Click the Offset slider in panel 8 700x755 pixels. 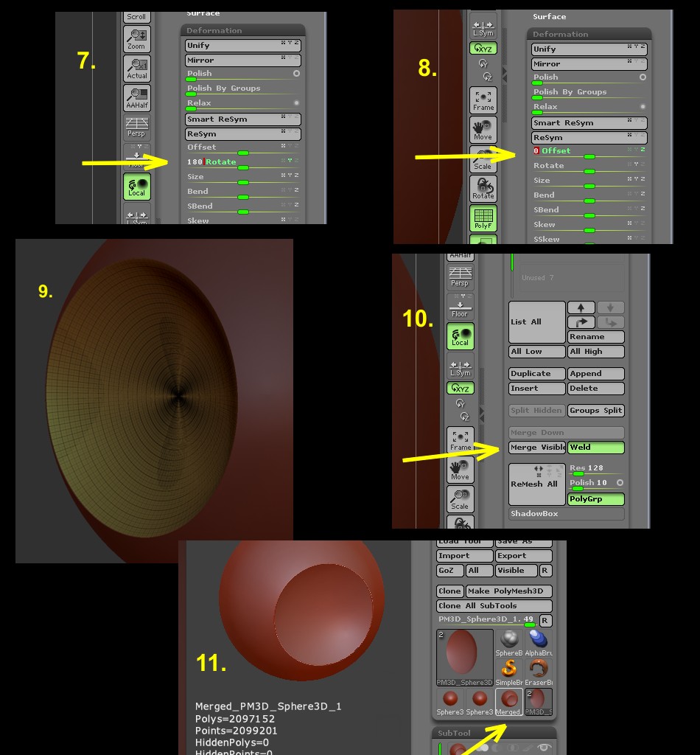pos(589,152)
